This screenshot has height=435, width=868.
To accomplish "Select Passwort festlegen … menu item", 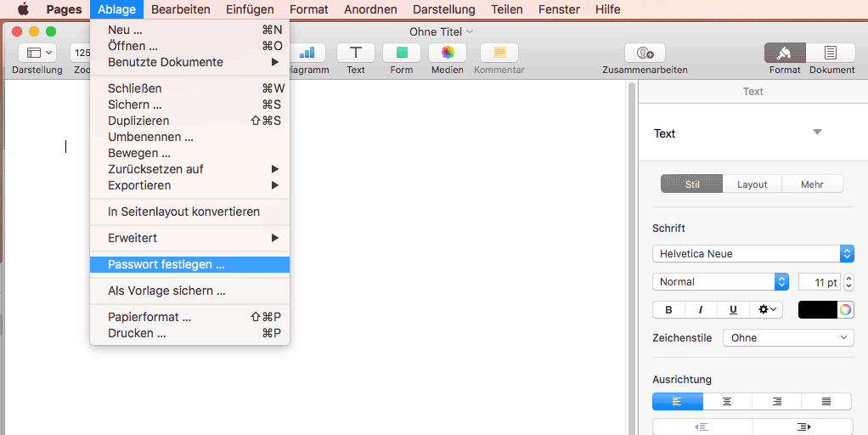I will pyautogui.click(x=190, y=264).
